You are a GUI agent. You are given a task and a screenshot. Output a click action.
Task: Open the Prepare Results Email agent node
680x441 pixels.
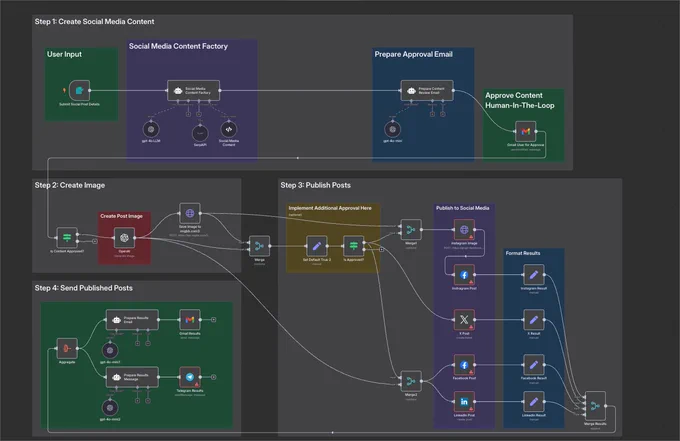[x=132, y=320]
